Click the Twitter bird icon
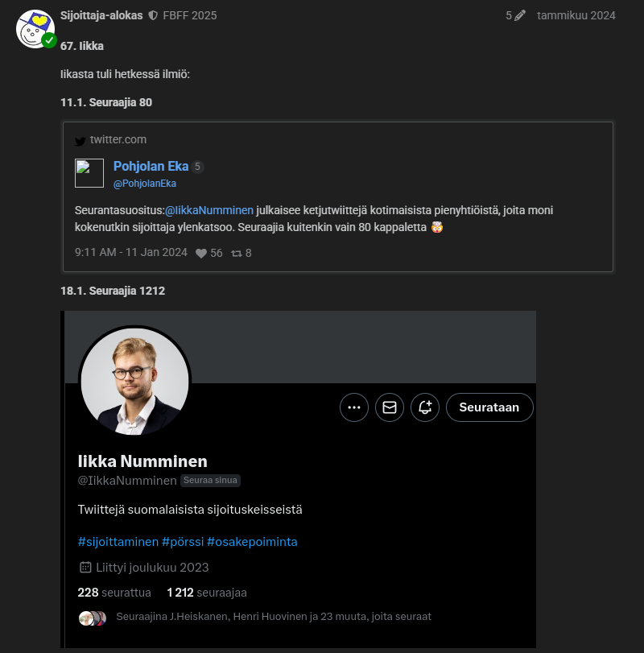This screenshot has width=644, height=653. point(80,141)
